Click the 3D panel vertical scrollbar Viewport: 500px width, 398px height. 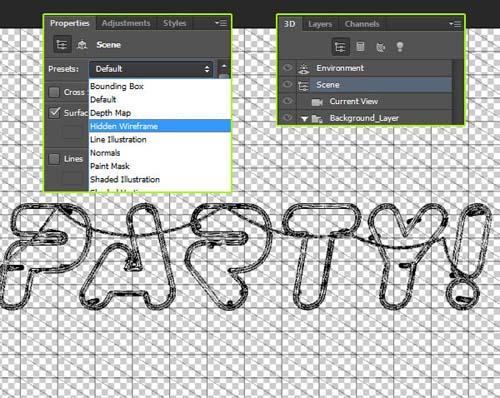(x=458, y=92)
